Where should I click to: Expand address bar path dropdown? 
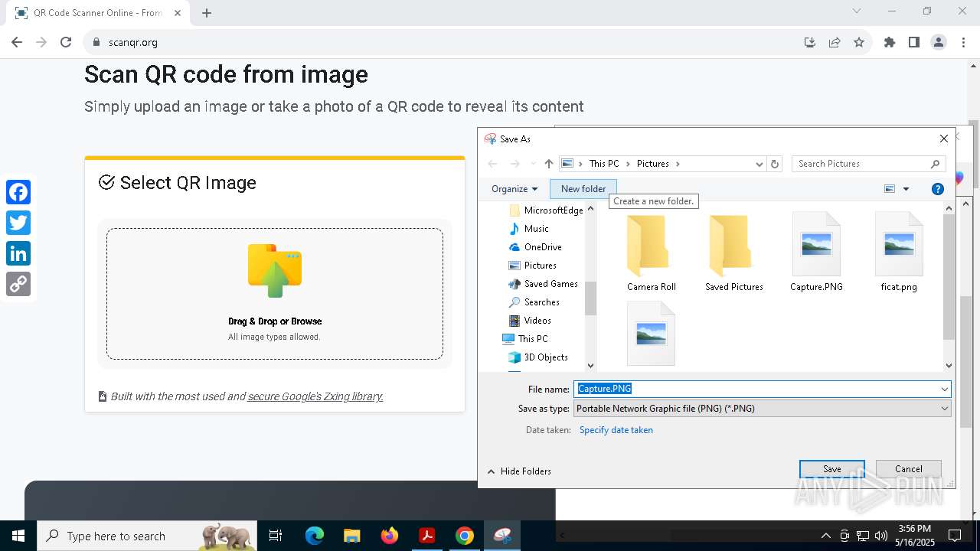coord(759,164)
